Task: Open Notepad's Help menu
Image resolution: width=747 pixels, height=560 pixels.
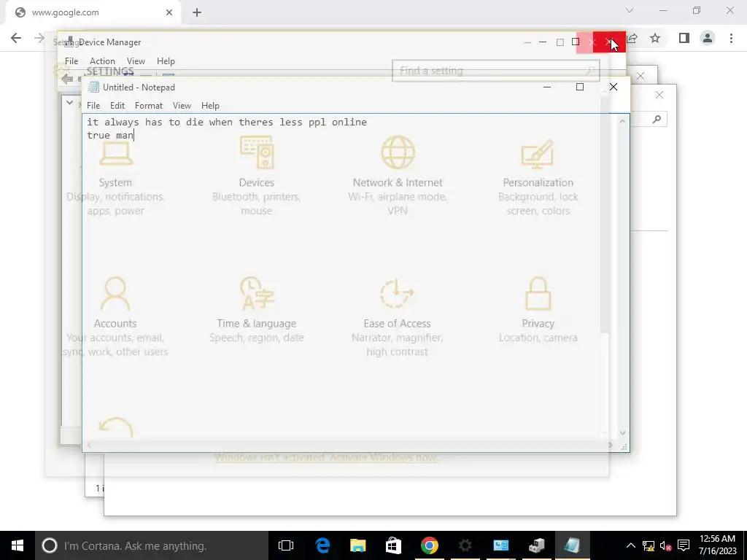Action: point(210,106)
